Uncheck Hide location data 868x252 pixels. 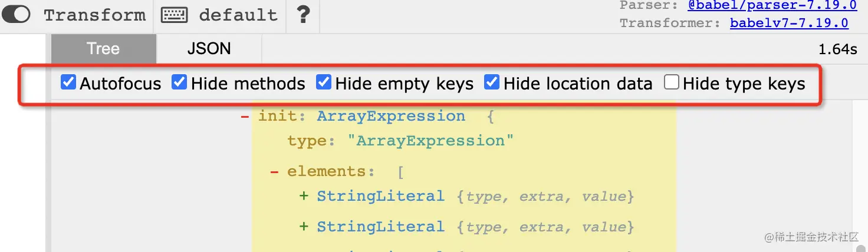point(492,82)
